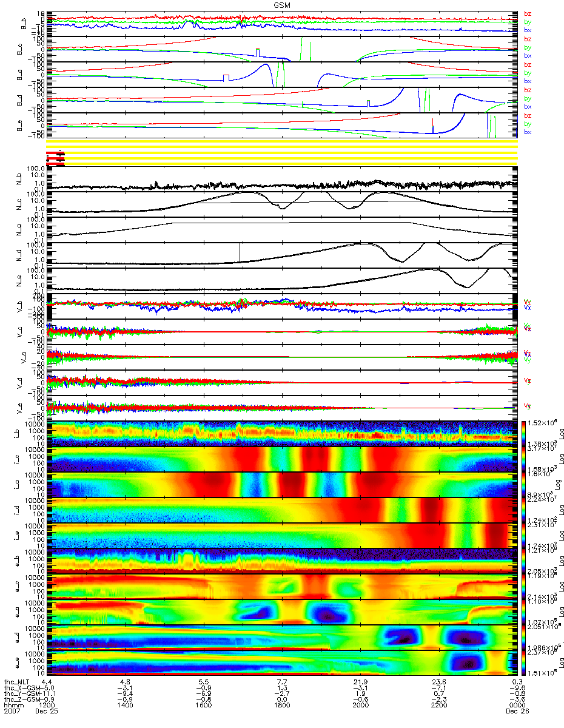Click the Dec 25 date label
This screenshot has height=728, width=564.
(47, 712)
